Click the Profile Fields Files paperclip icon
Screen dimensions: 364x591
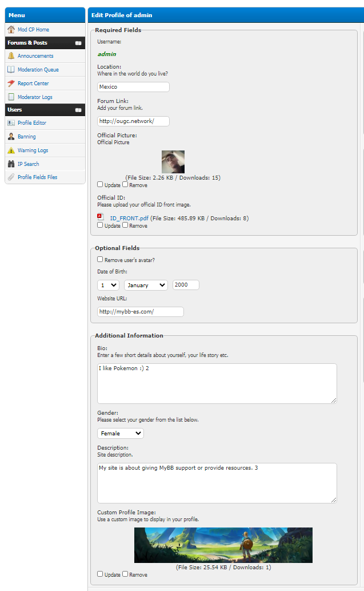click(11, 177)
